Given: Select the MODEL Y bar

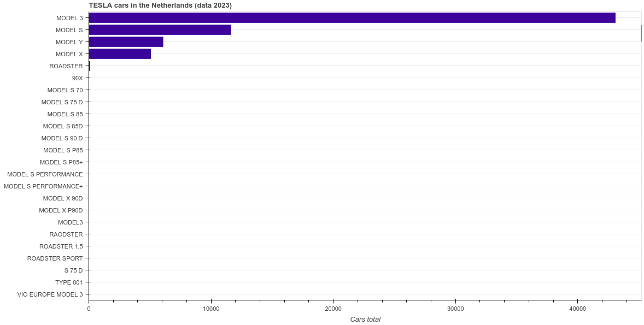Looking at the screenshot, I should tap(126, 42).
